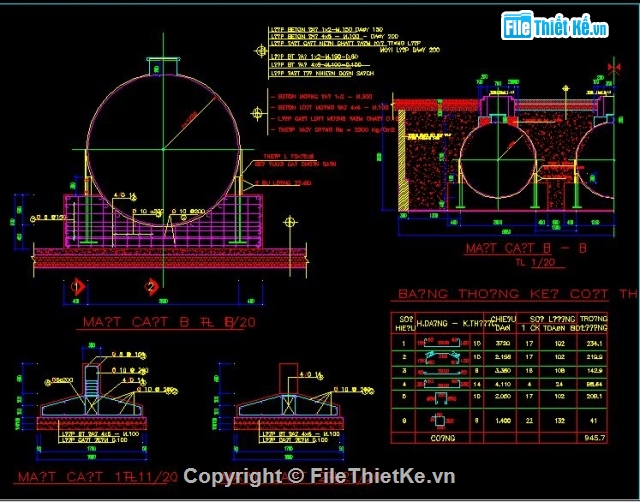
Task: Select the 'SO? HIE?U' column header
Action: pos(404,323)
